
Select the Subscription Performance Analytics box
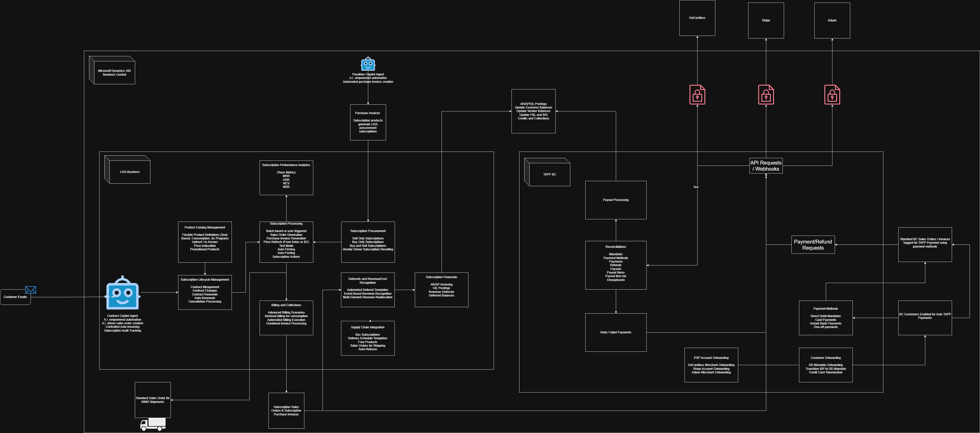point(286,178)
